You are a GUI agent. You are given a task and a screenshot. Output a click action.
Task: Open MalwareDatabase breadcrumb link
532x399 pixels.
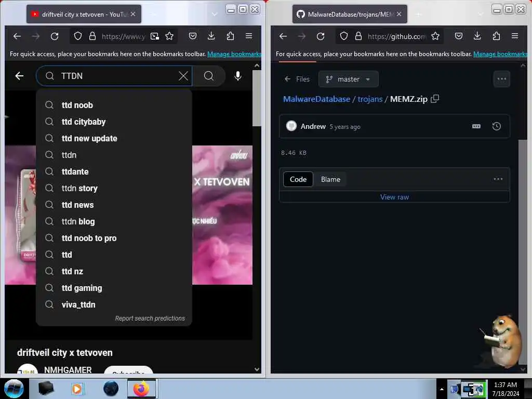tap(316, 99)
